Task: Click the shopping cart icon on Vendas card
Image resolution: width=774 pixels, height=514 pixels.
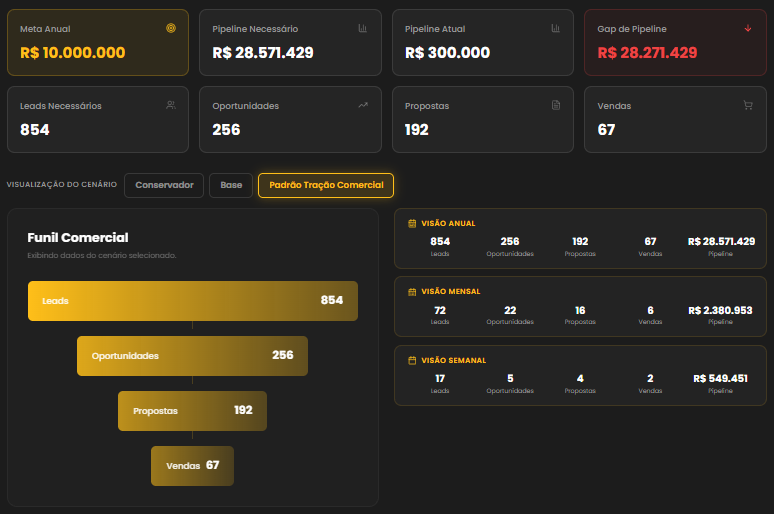Action: tap(748, 105)
